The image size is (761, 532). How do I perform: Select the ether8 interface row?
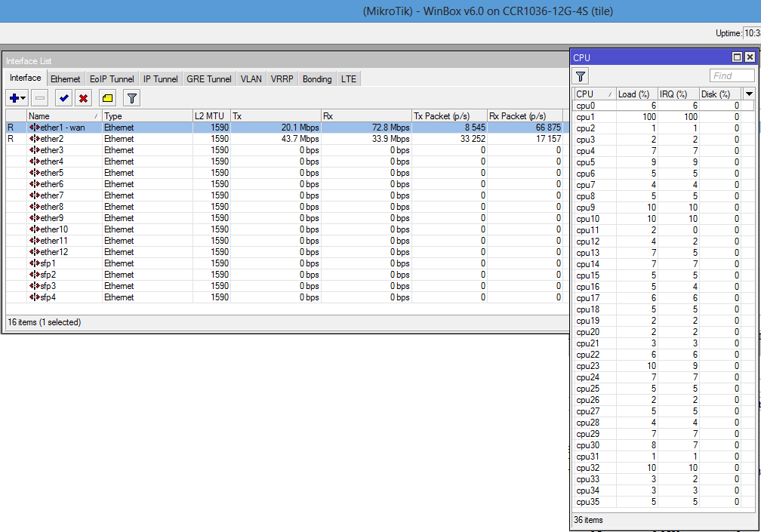tap(286, 207)
